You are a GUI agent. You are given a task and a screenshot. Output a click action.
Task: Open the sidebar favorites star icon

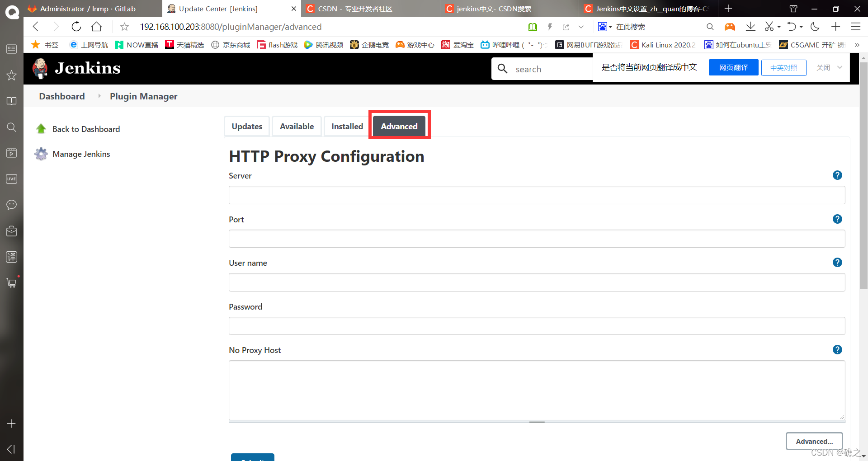[11, 75]
